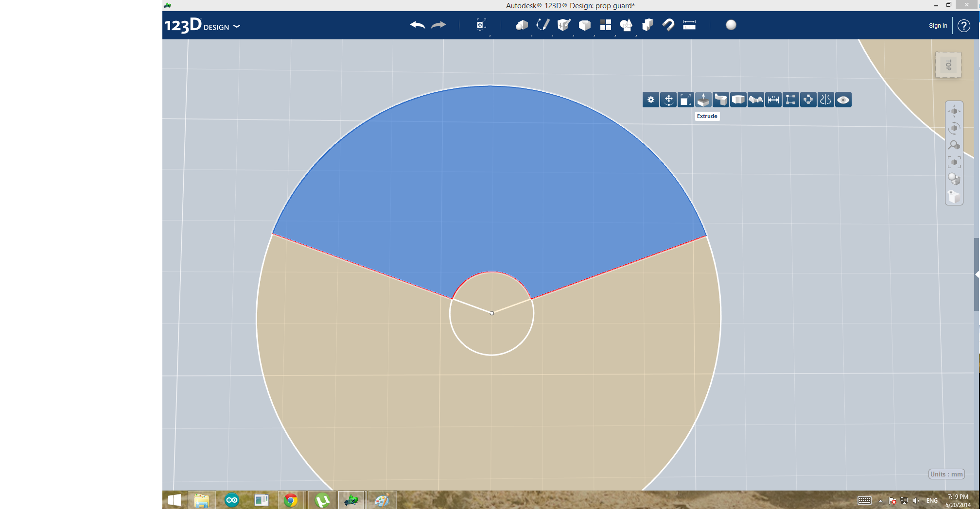Select the rectangular pattern sketch tool

click(791, 100)
